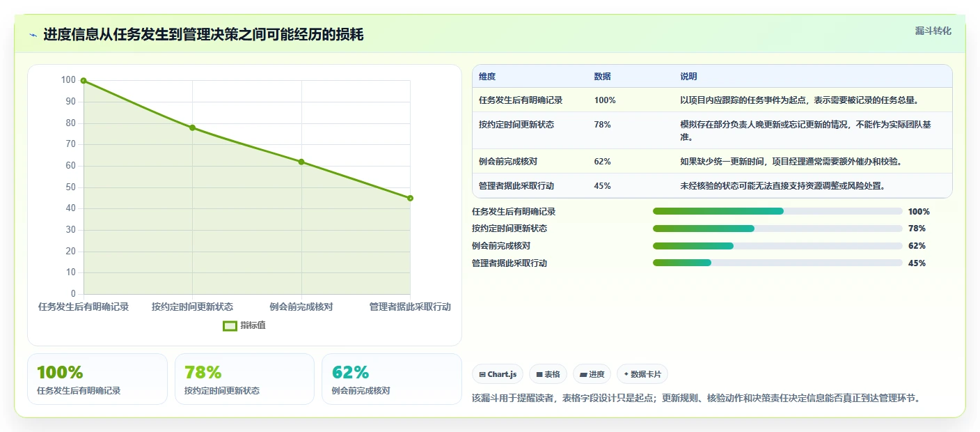Viewport: 980px width, 432px height.
Task: Click the 数据卡片 tag chip
Action: pos(642,374)
